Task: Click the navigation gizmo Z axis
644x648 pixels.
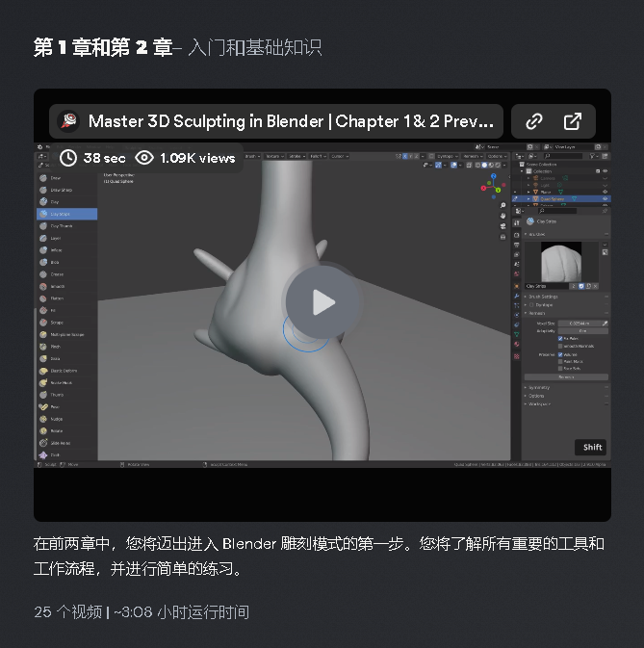Action: click(493, 176)
